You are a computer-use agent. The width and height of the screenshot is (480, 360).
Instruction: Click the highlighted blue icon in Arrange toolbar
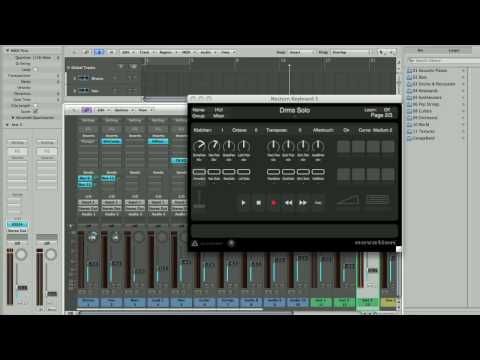point(99,52)
